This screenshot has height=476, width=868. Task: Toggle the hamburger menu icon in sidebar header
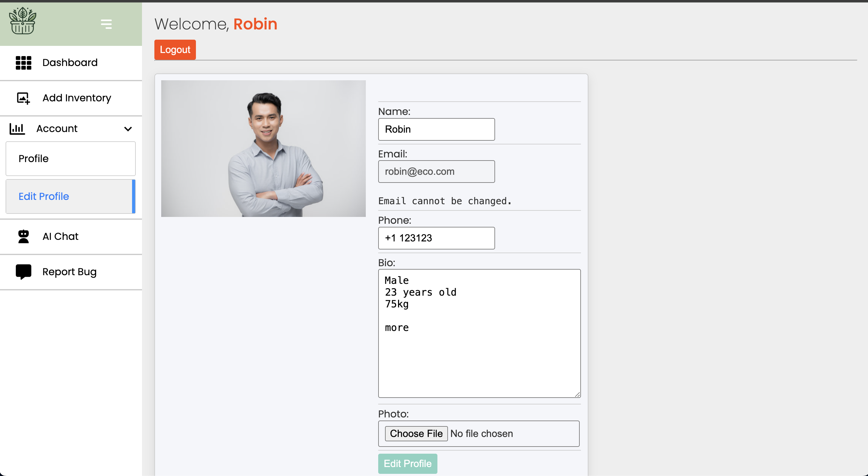pos(106,24)
